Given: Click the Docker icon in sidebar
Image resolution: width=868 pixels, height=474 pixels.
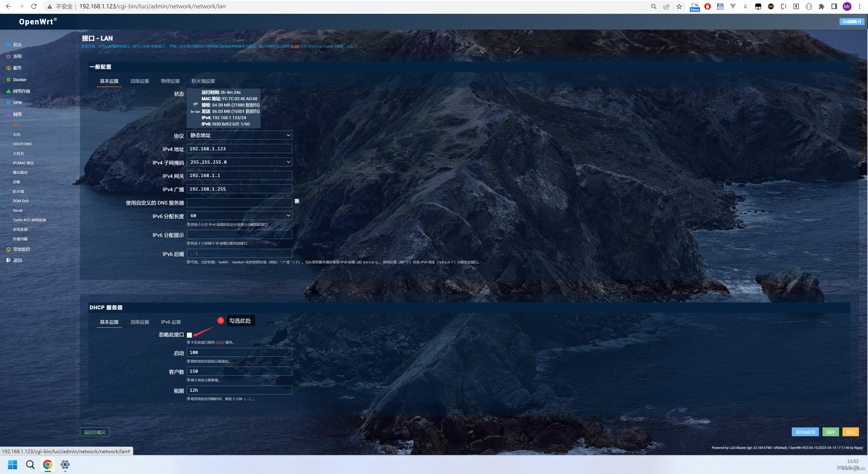Looking at the screenshot, I should (x=8, y=80).
